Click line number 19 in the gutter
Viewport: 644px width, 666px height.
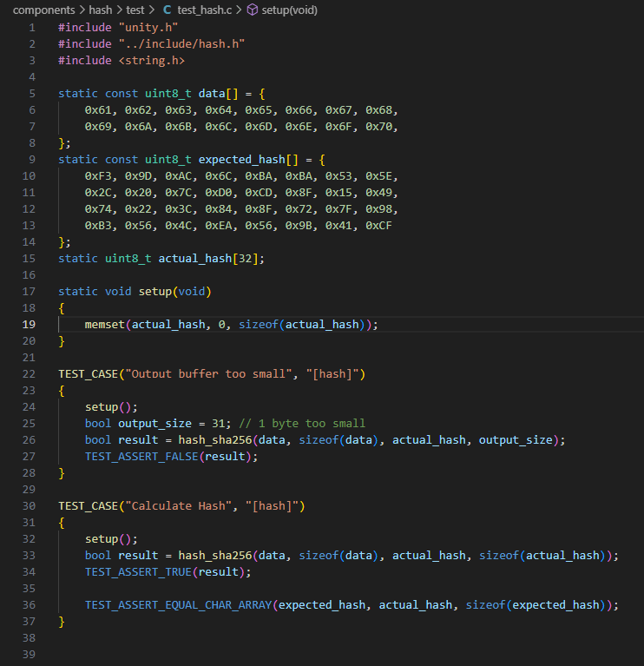point(29,325)
